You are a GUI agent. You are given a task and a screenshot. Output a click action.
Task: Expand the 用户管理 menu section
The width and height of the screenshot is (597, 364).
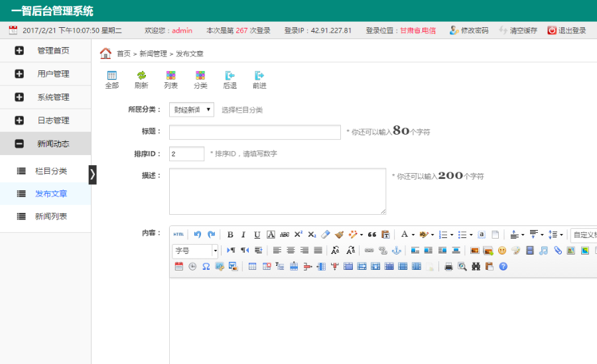point(46,74)
